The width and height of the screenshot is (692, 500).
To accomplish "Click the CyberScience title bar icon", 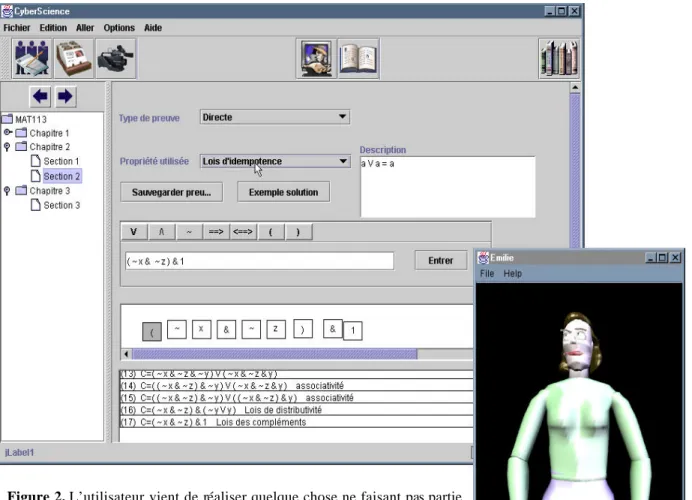I will point(7,11).
